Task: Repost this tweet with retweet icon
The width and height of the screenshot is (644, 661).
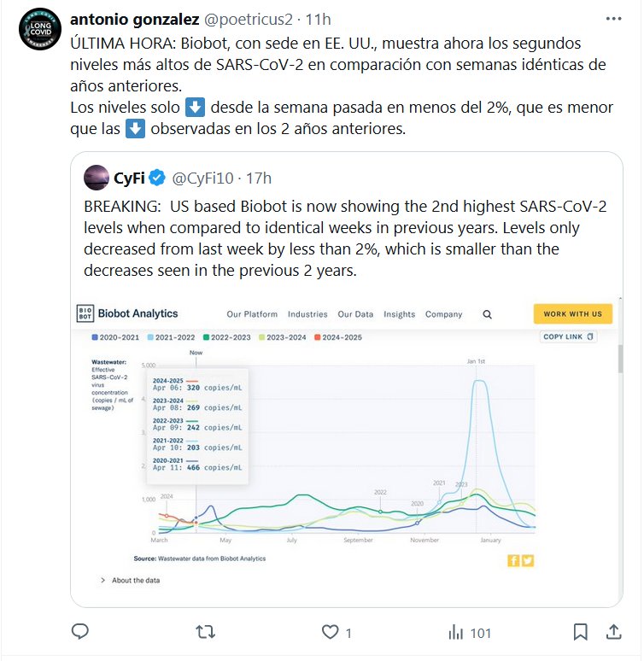Action: point(206,632)
